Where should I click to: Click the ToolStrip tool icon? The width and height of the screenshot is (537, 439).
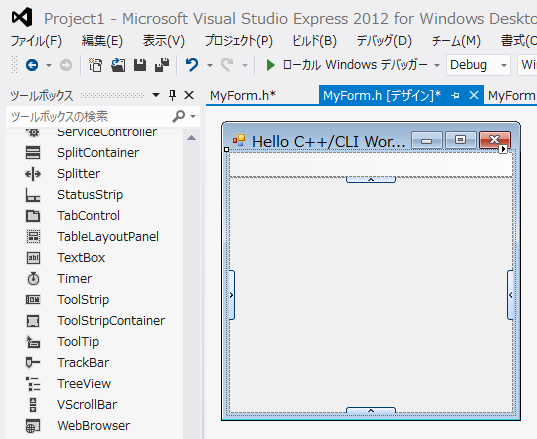click(33, 300)
